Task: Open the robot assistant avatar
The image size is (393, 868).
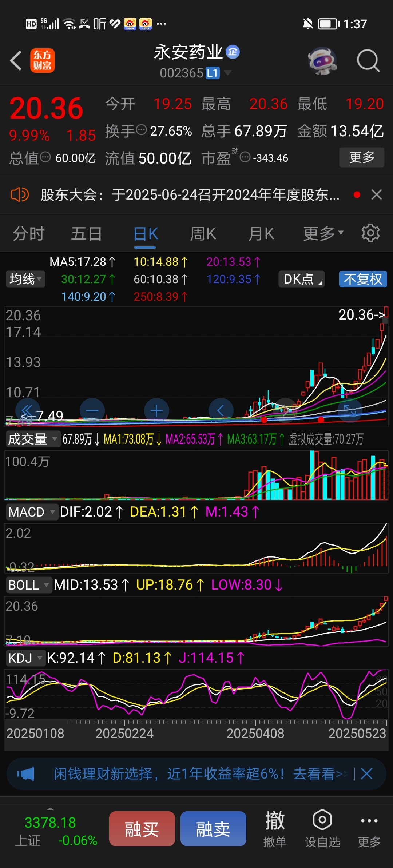Action: (x=322, y=61)
